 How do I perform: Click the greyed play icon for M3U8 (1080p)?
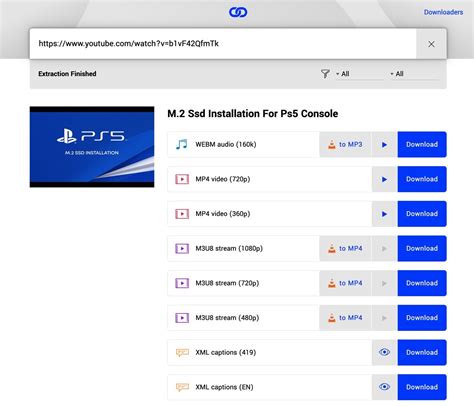click(x=384, y=248)
